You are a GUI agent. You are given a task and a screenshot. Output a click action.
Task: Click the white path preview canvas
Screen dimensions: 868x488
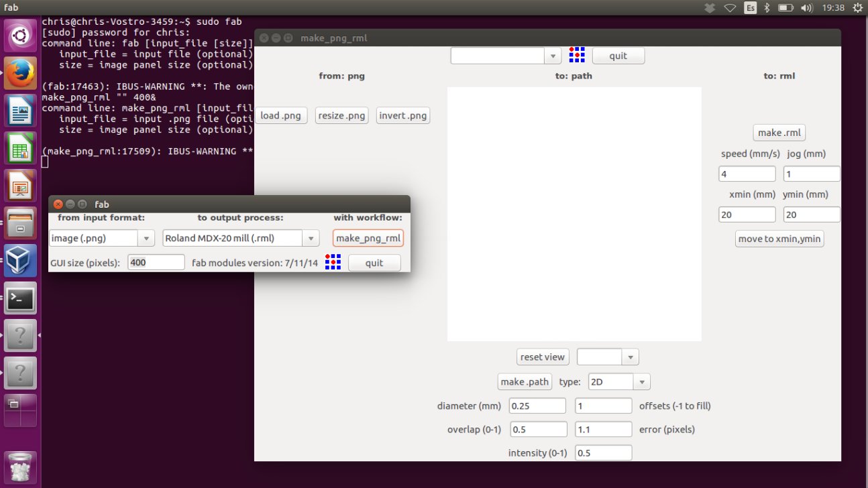tap(574, 214)
